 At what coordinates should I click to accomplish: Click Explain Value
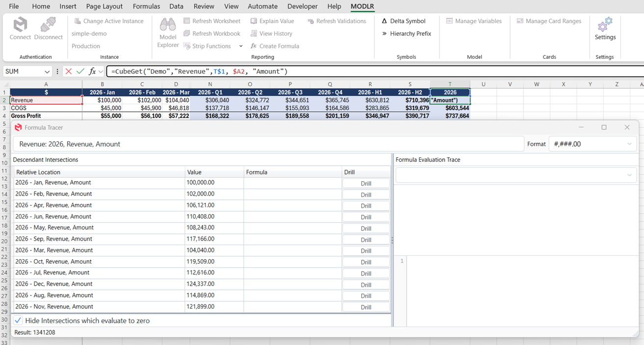pos(272,21)
